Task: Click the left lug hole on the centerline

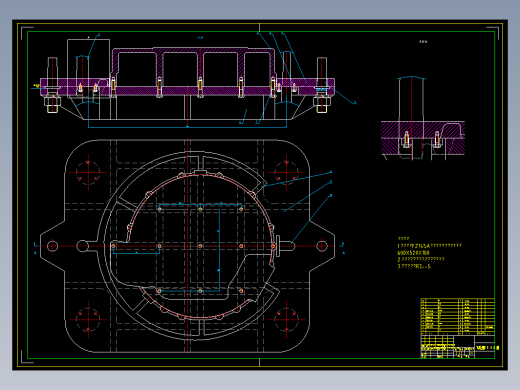Action: tap(52, 246)
